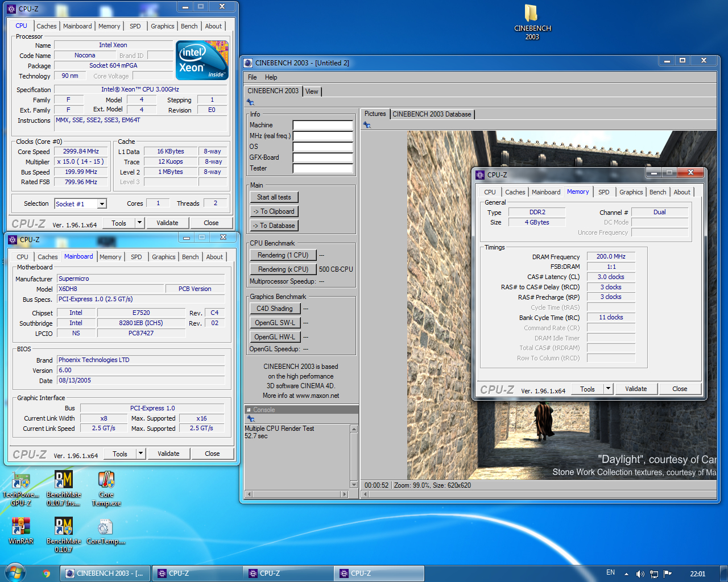Open BenchMate 0.10.7 Installer desktop icon
728x582 pixels.
(x=64, y=489)
